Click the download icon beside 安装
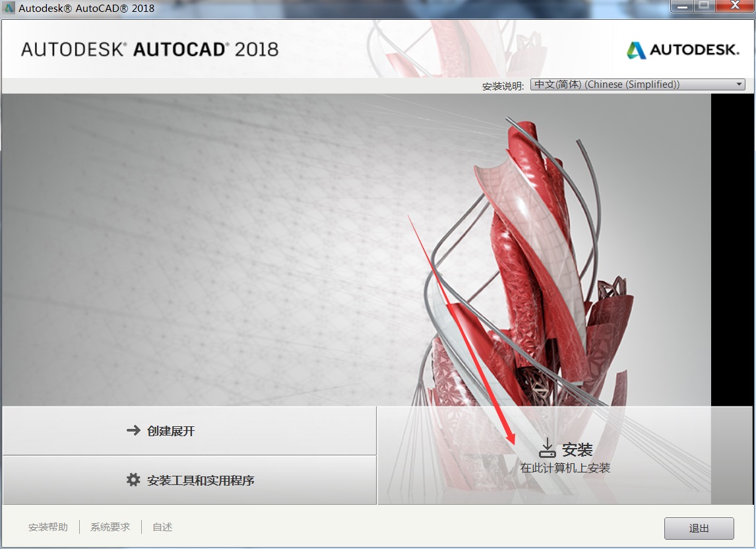 coord(548,448)
